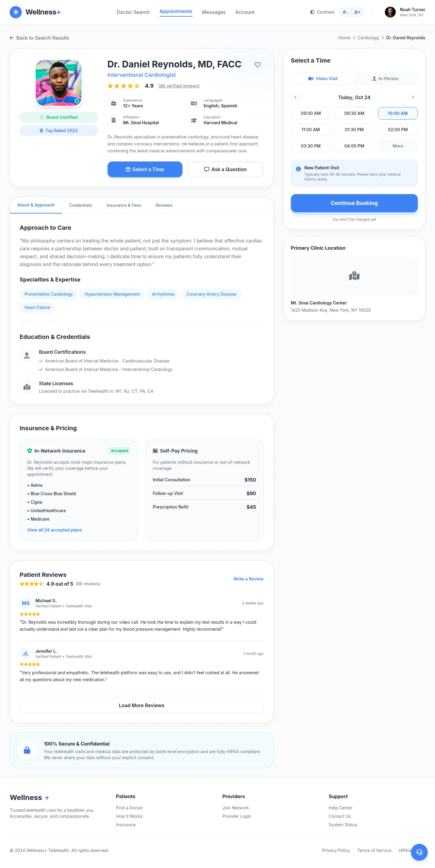Click Load More Reviews
The height and width of the screenshot is (868, 435).
[x=141, y=705]
